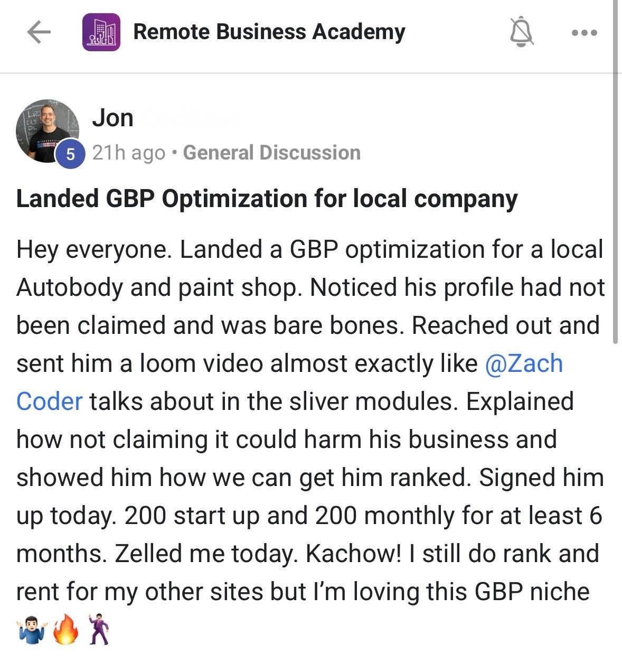Click the purple Remote Business Academy logo

point(101,32)
